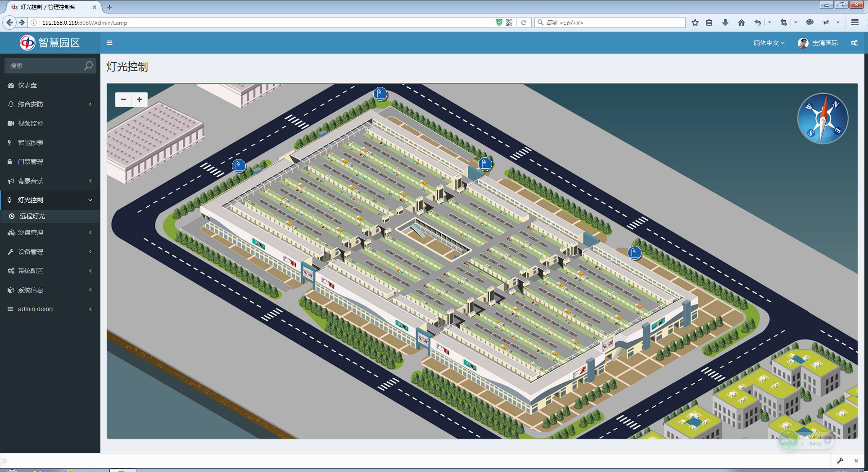Expand the 系统信息 menu
868x472 pixels.
coord(50,290)
